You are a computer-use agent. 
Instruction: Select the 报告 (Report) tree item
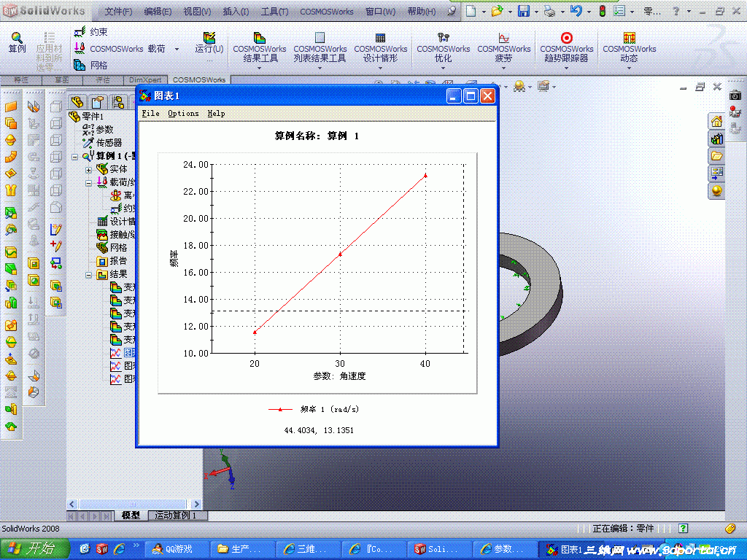(112, 262)
